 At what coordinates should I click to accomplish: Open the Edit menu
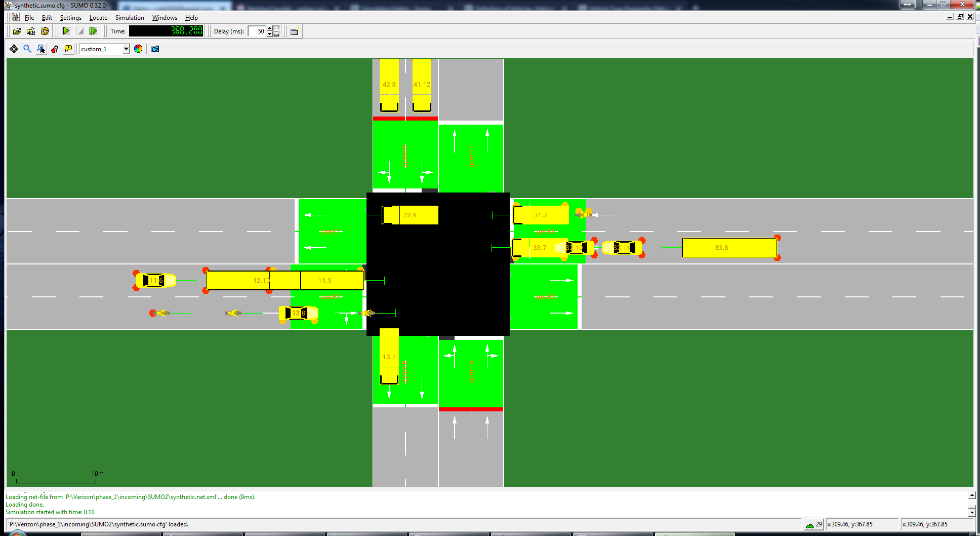47,17
